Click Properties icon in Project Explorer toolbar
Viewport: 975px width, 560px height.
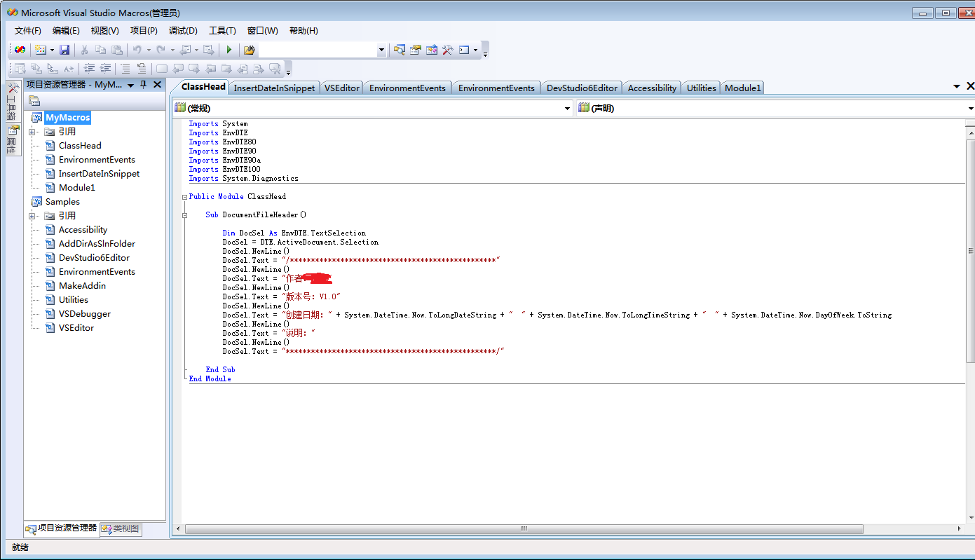(x=34, y=101)
